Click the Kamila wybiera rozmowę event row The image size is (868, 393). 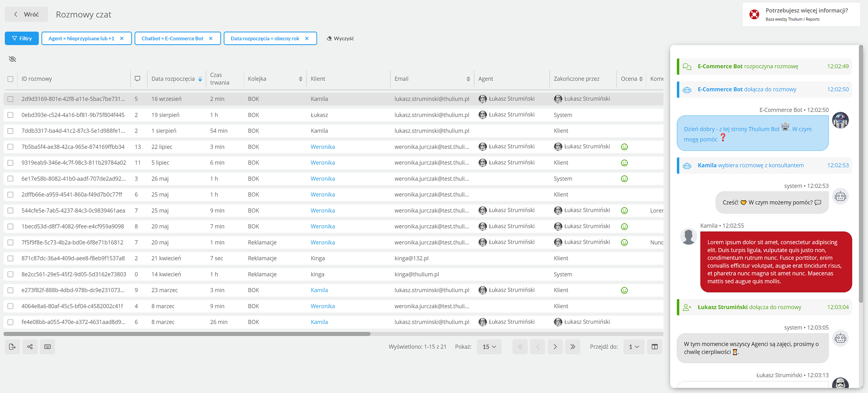click(x=765, y=165)
